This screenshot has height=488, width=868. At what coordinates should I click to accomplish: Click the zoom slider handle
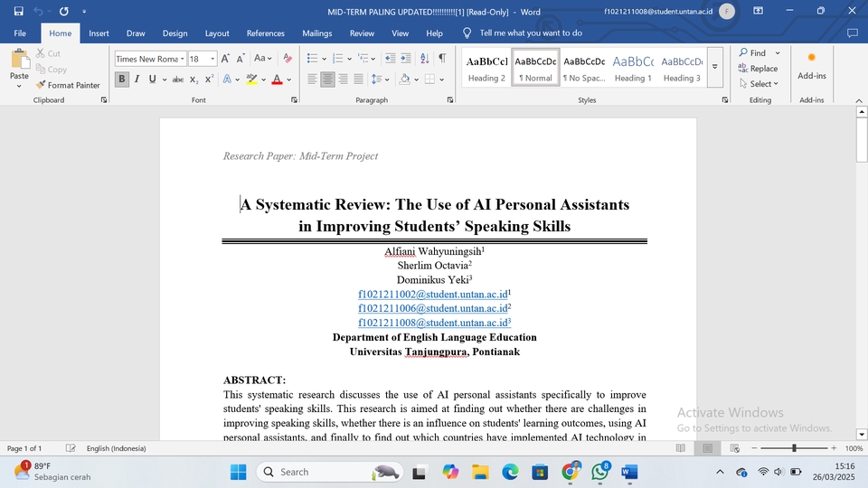[794, 448]
